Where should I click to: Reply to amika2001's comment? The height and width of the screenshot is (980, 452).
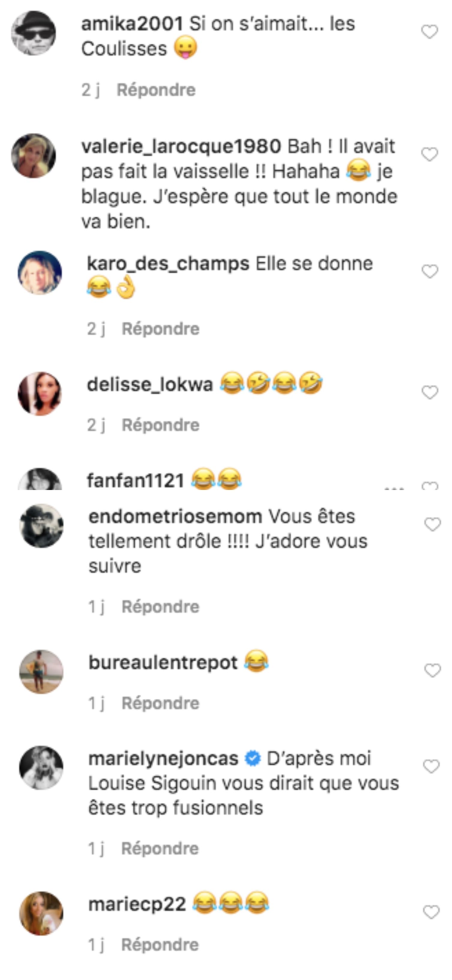click(x=156, y=90)
